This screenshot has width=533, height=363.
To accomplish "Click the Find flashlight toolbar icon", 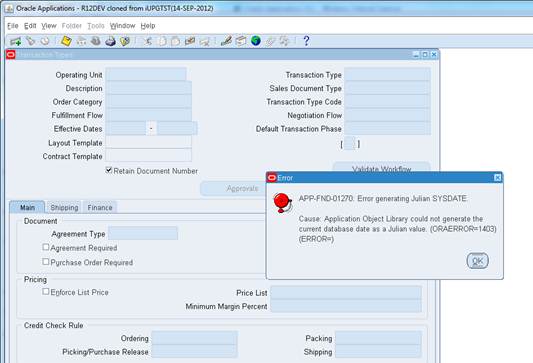I will [31, 41].
